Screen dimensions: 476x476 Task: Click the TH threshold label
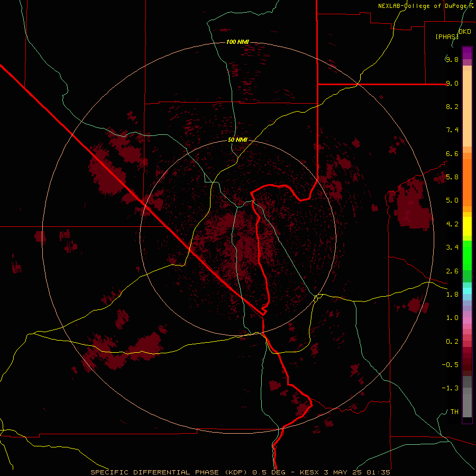(x=454, y=412)
